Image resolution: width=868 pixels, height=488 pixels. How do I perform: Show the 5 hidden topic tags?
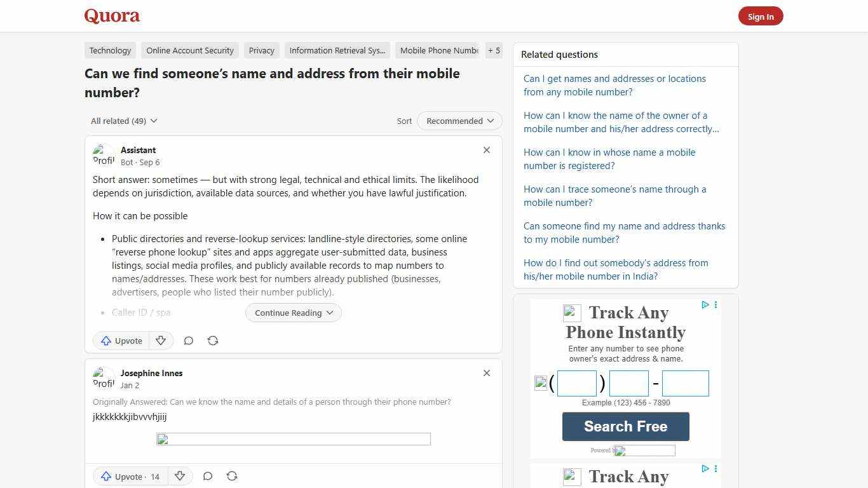[494, 50]
